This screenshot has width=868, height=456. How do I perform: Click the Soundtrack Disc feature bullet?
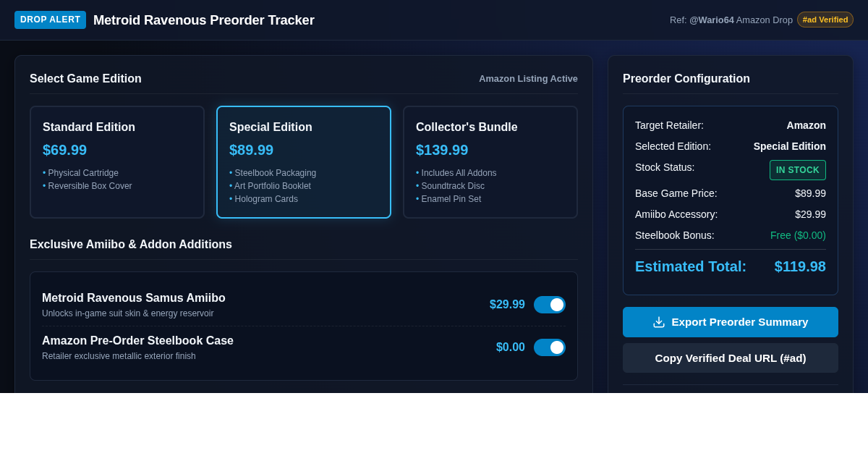450,186
